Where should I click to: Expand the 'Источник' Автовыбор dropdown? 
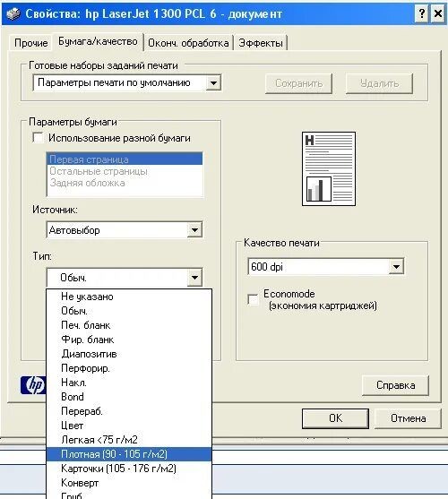[194, 229]
